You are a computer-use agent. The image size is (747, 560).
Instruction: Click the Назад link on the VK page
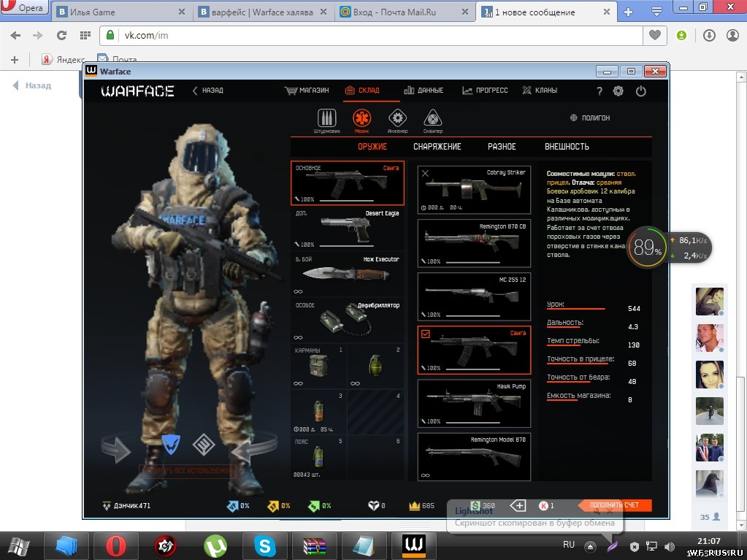(32, 85)
